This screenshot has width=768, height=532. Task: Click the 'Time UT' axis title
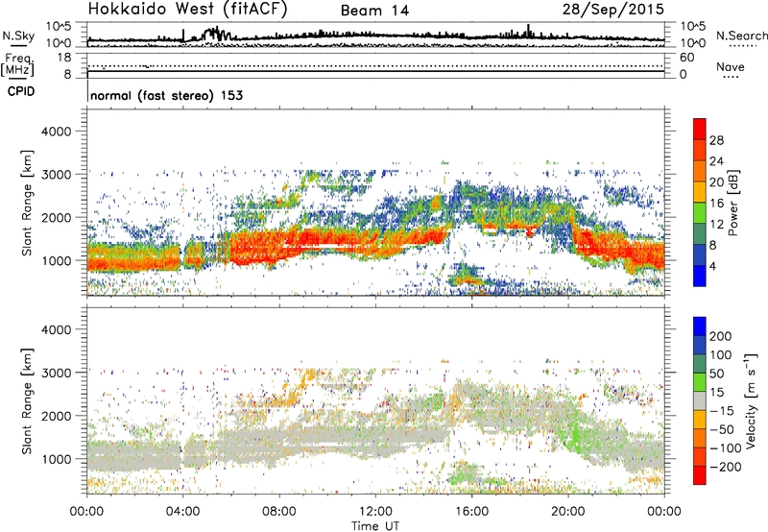pos(375,525)
